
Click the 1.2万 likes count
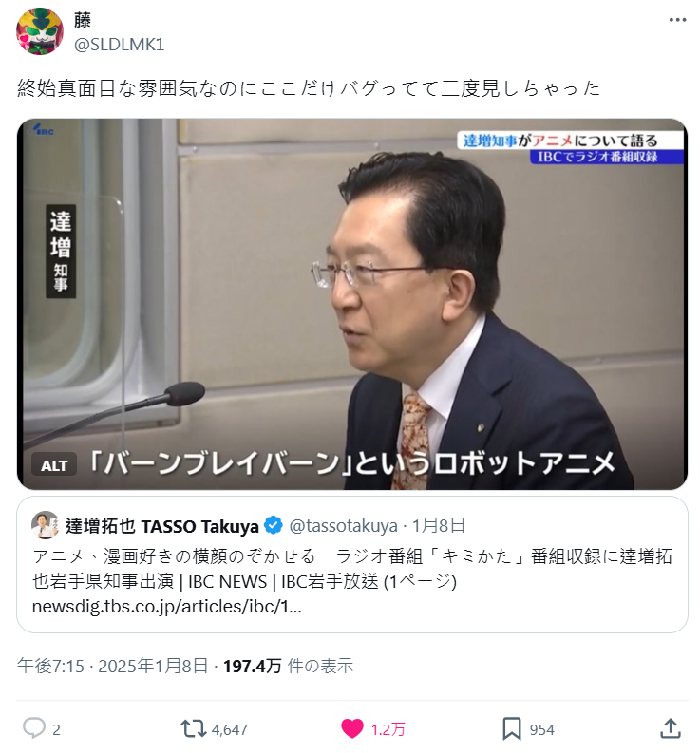[388, 729]
